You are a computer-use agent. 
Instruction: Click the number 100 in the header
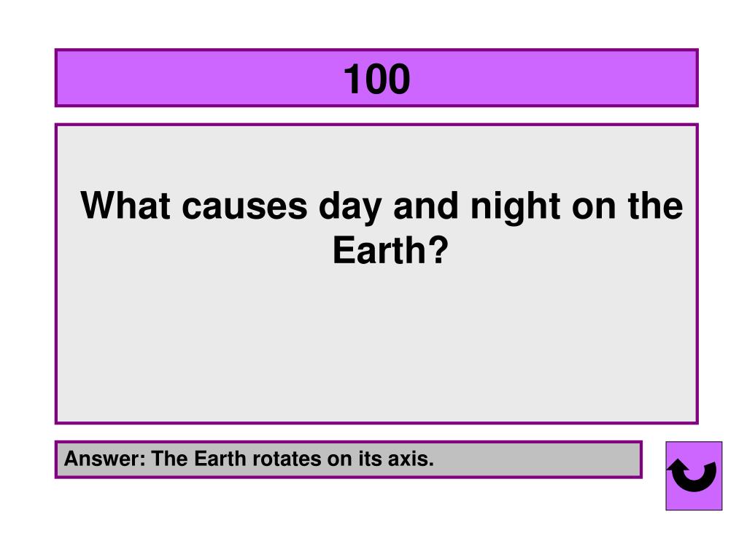point(376,79)
